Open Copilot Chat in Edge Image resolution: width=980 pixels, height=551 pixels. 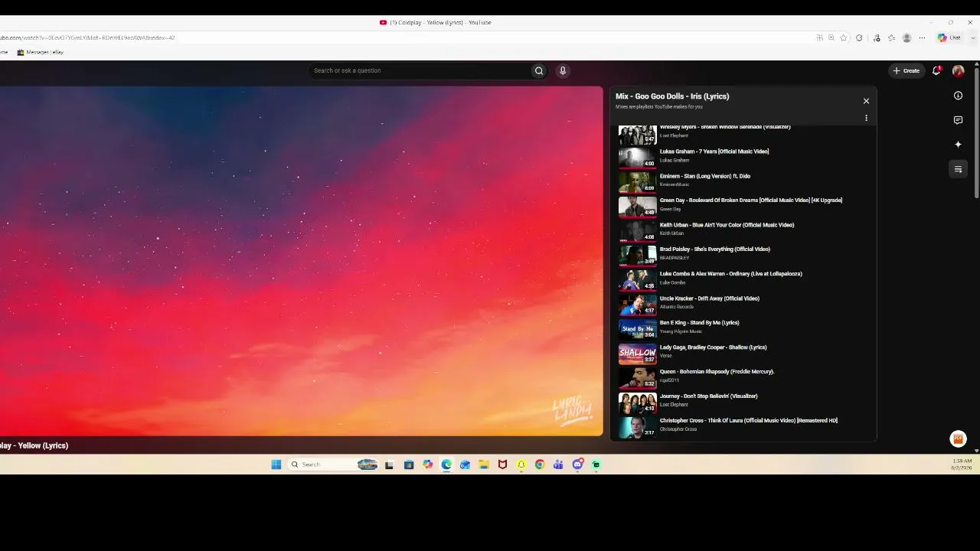tap(949, 37)
